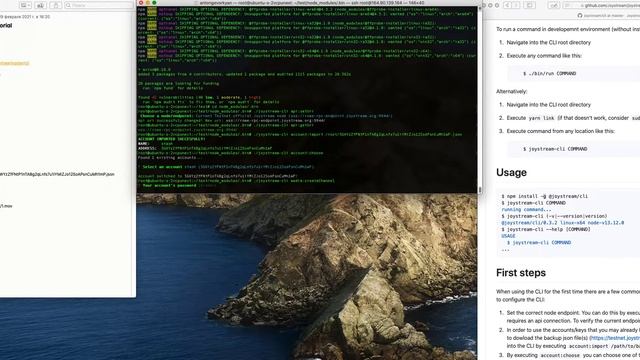Focus the Notes search field
The image size is (640, 360).
99,5
